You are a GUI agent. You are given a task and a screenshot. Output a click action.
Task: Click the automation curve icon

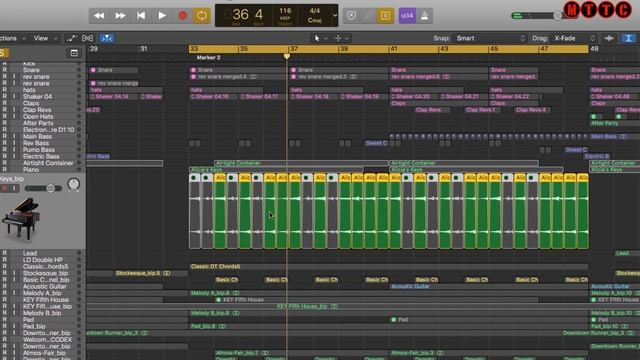coord(71,38)
